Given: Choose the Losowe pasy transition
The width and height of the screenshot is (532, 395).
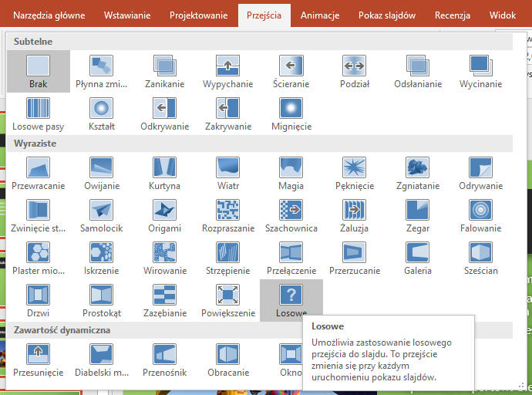Looking at the screenshot, I should click(x=38, y=113).
